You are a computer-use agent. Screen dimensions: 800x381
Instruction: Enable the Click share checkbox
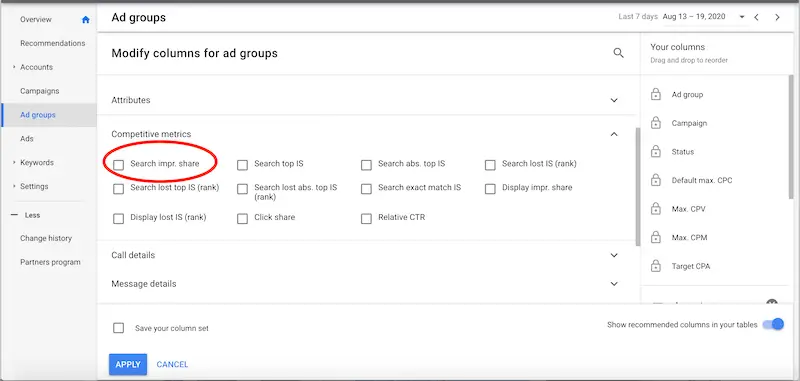tap(242, 218)
